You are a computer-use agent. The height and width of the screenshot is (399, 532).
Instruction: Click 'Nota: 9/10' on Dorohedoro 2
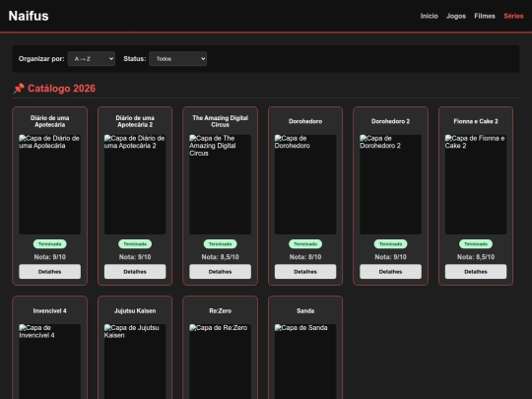click(x=390, y=257)
